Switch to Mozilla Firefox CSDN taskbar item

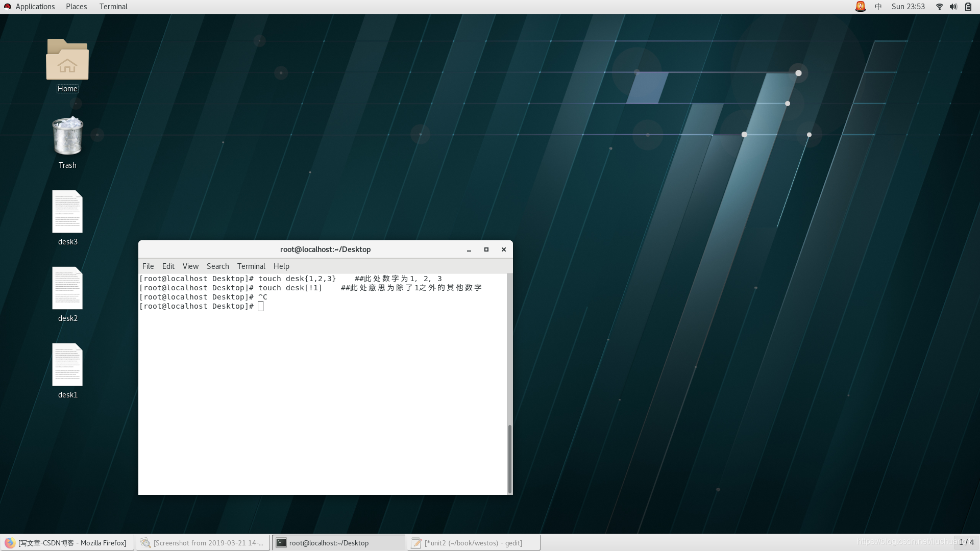pyautogui.click(x=67, y=543)
